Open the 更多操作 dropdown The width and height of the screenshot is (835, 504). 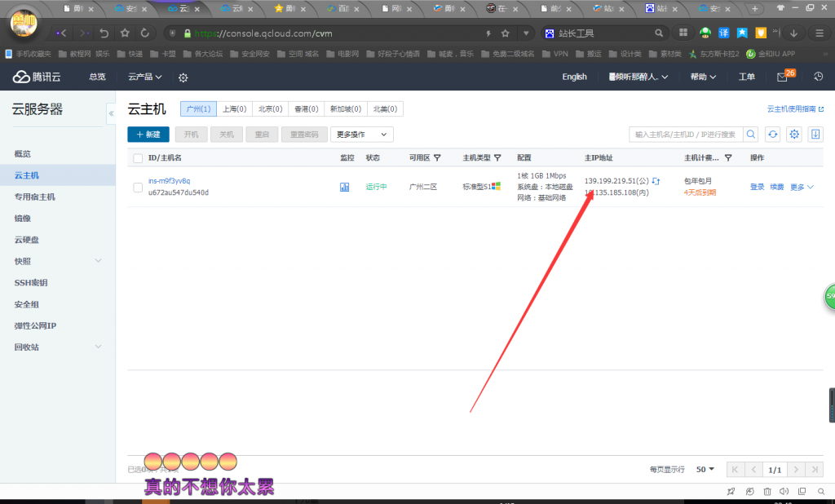point(363,135)
